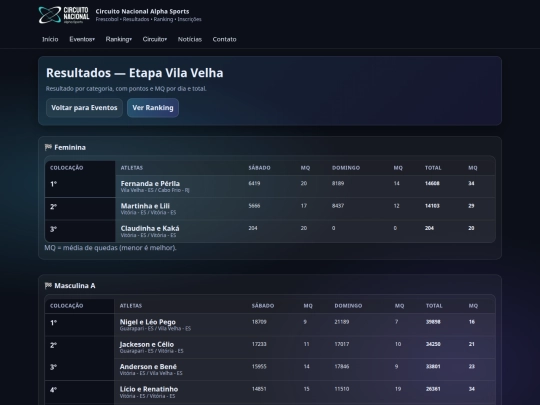Click the Ver Ranking button
Screen dimensions: 540x405
[153, 108]
